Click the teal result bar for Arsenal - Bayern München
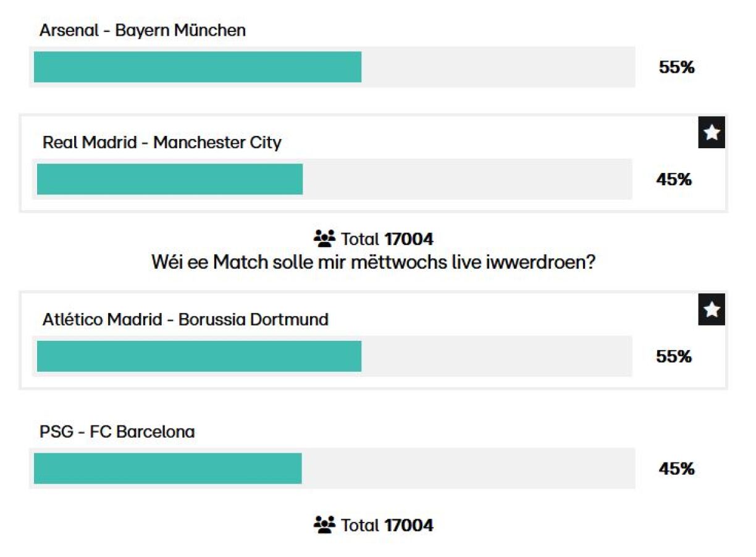The height and width of the screenshot is (557, 756). click(198, 67)
